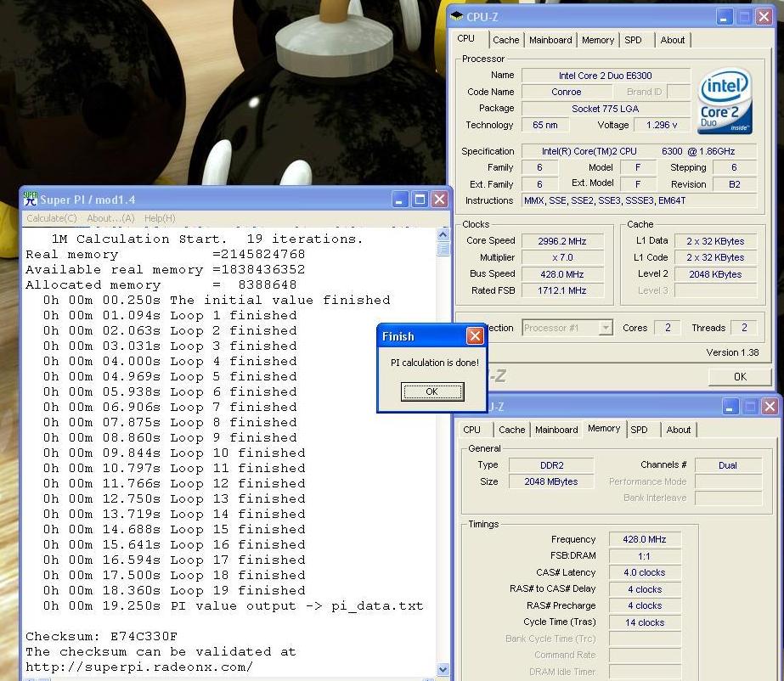
Task: Click the Core Speed value 2996.2 MHz
Action: coord(562,241)
